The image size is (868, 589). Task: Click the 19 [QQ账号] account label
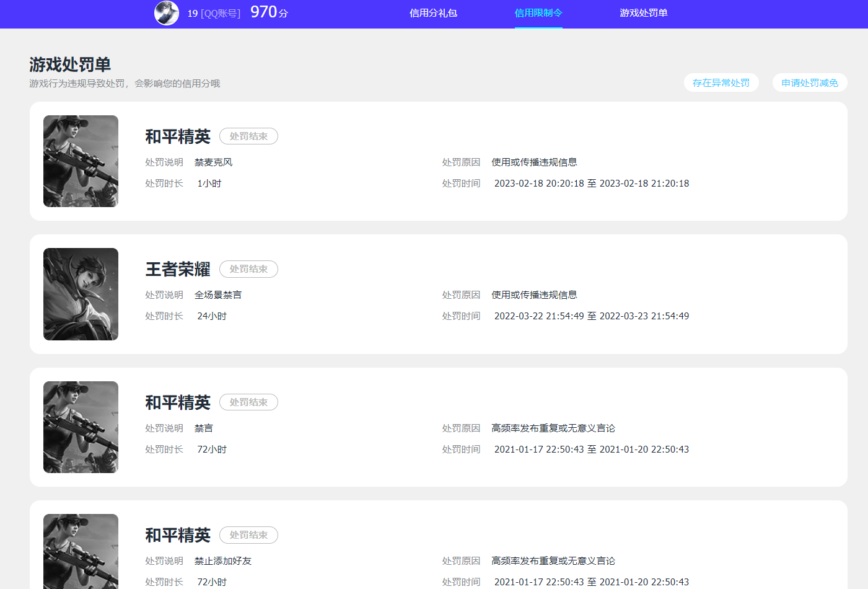pos(214,13)
